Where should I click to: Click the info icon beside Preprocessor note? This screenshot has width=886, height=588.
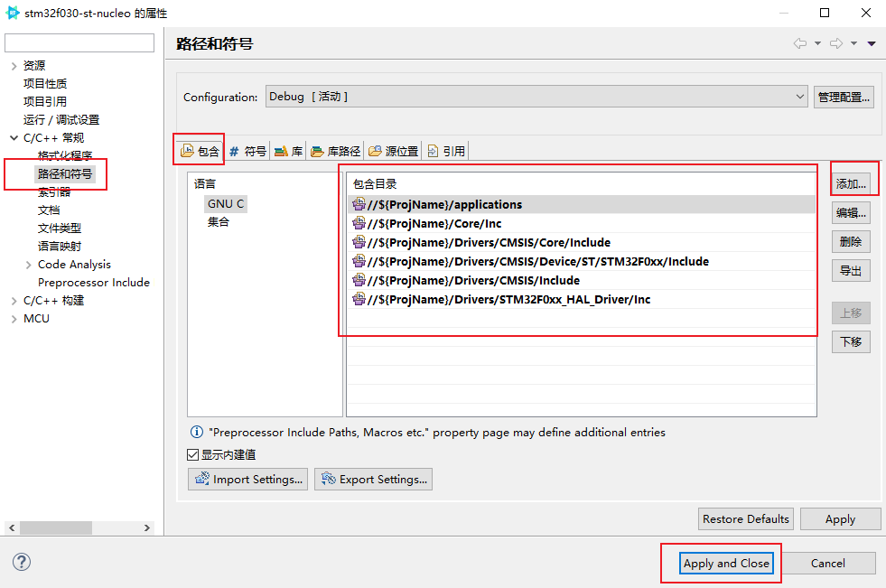pos(196,433)
